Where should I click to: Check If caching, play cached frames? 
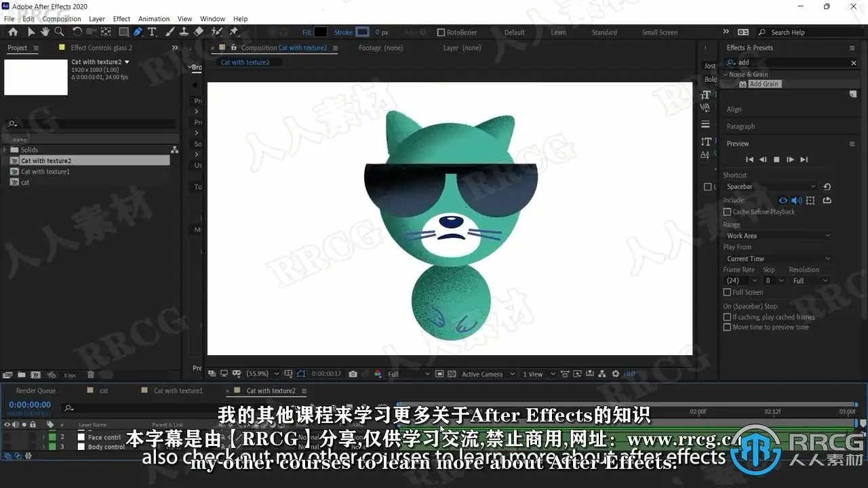pyautogui.click(x=727, y=317)
